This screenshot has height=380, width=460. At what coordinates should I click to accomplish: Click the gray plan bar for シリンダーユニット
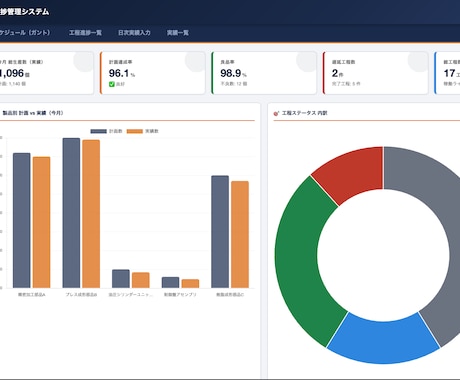[x=121, y=279]
